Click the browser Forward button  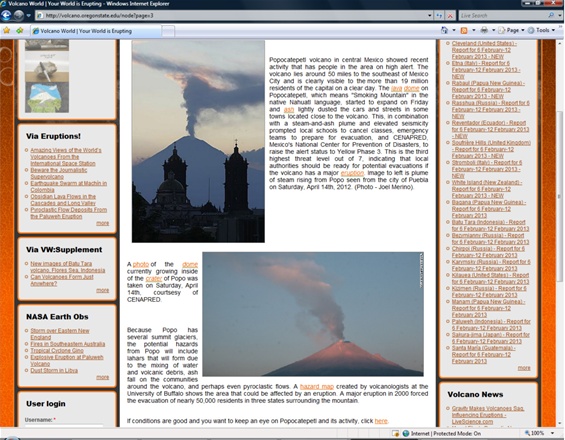tap(18, 15)
